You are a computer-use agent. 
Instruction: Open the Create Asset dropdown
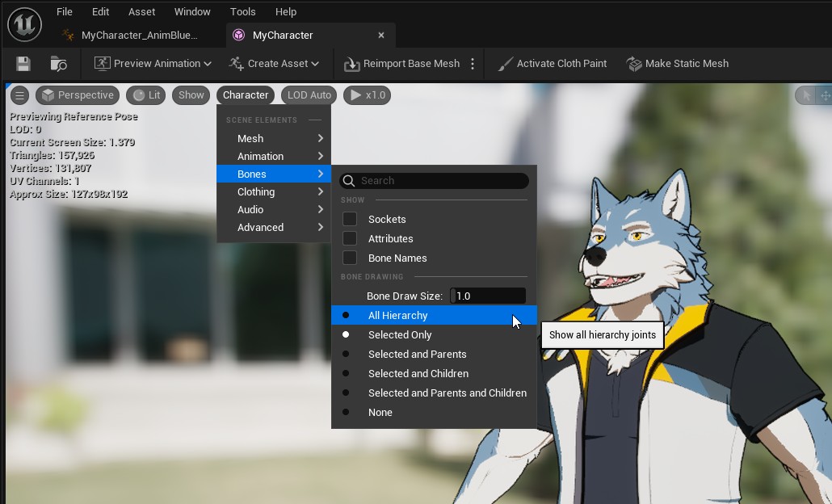(x=274, y=64)
